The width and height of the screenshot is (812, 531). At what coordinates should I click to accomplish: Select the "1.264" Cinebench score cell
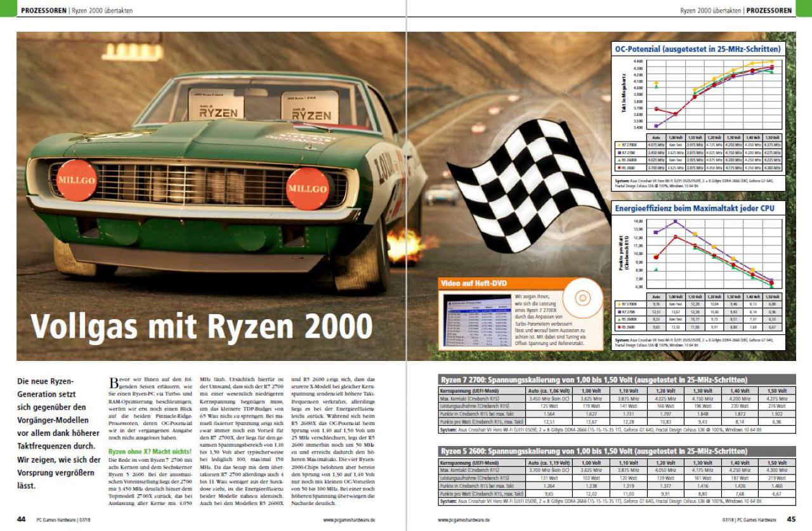pyautogui.click(x=550, y=485)
